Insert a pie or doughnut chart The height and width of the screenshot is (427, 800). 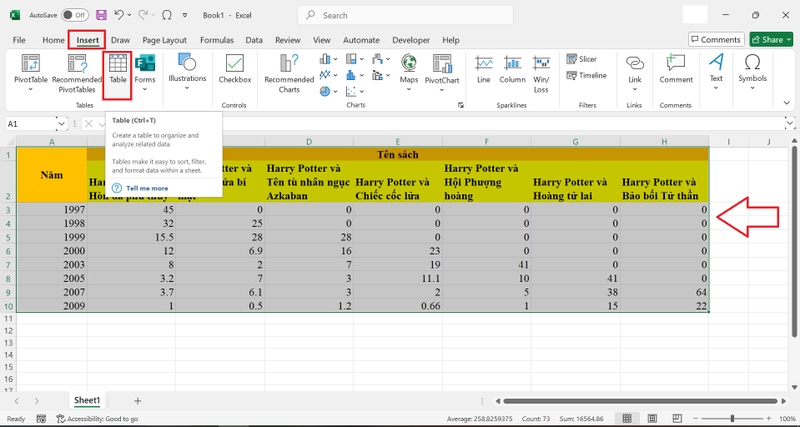(328, 92)
